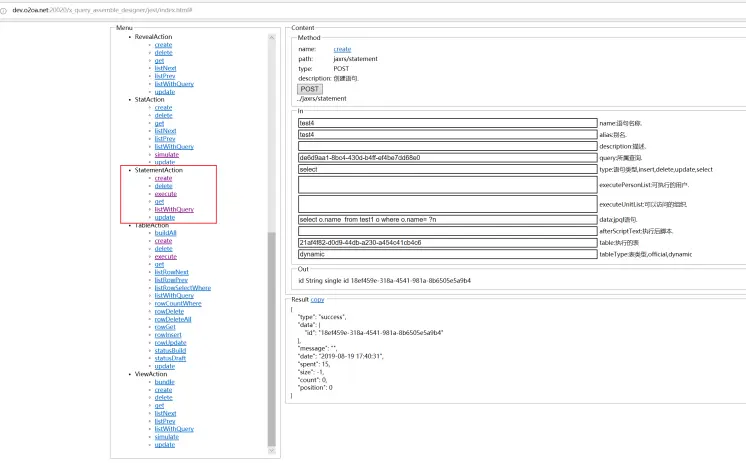
Task: Open the create link in Method section
Action: click(342, 49)
